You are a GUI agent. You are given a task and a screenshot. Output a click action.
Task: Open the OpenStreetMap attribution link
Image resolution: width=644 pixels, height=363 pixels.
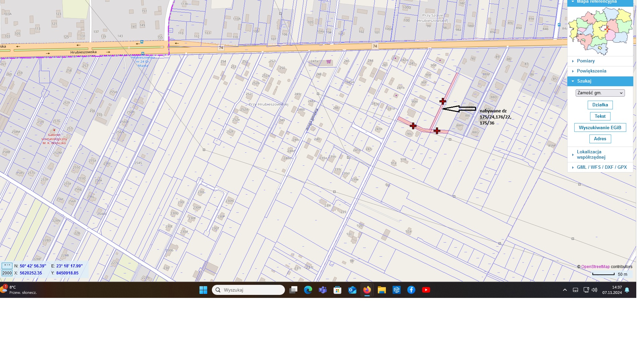595,267
